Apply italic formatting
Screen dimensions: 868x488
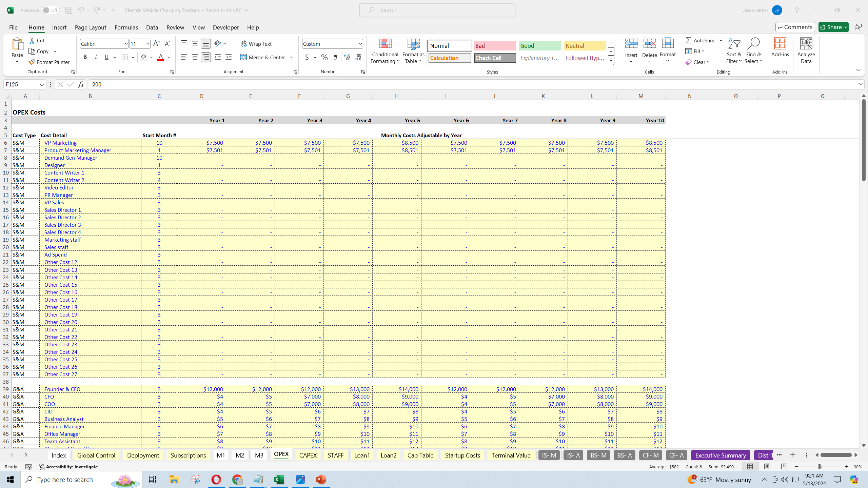click(x=96, y=57)
